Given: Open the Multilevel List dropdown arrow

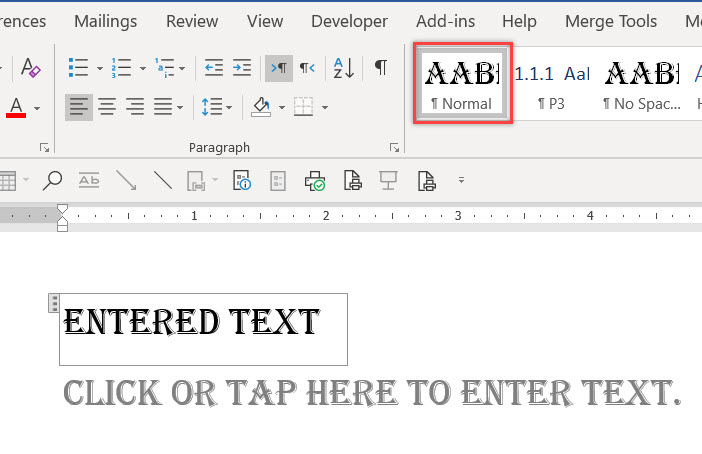Looking at the screenshot, I should (x=182, y=69).
